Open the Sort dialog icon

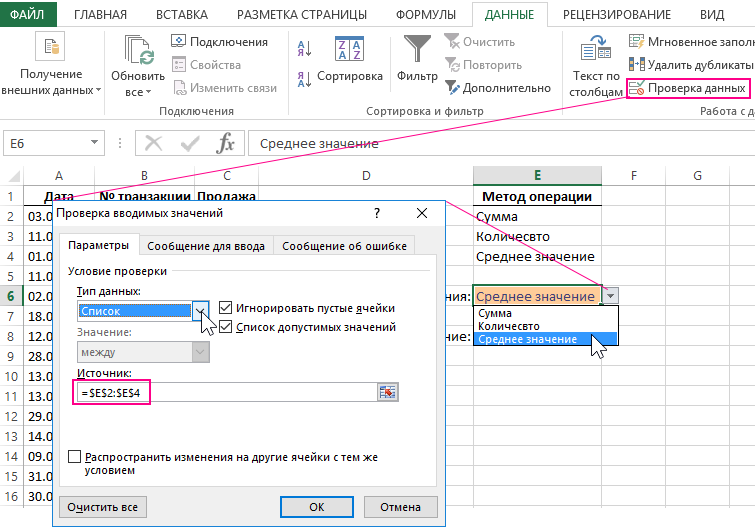tap(349, 49)
